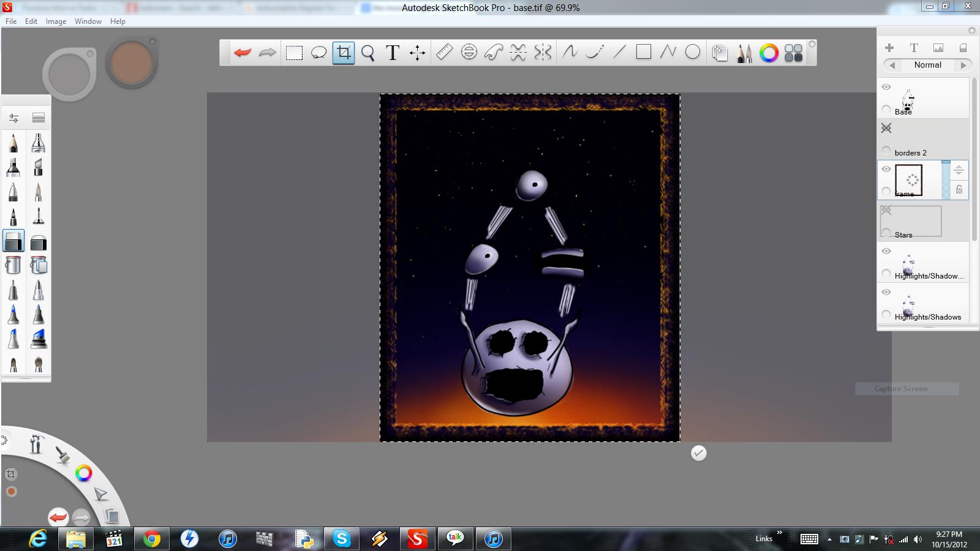980x551 pixels.
Task: Click the red Undo arrow in top toolbar
Action: [243, 53]
